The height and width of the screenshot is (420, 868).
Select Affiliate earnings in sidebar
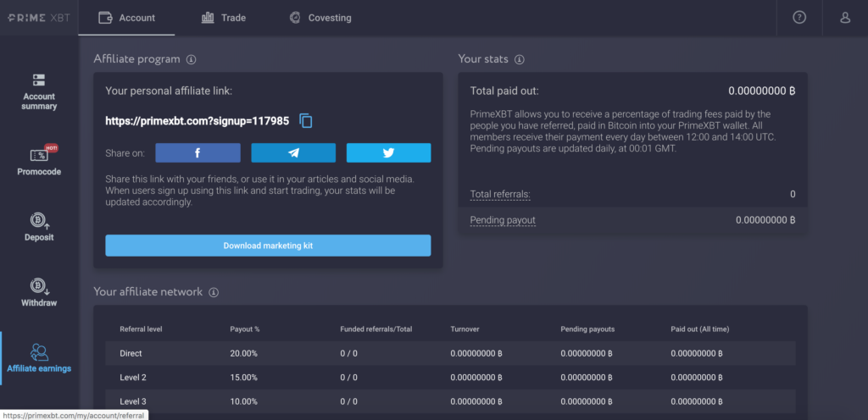click(x=39, y=358)
